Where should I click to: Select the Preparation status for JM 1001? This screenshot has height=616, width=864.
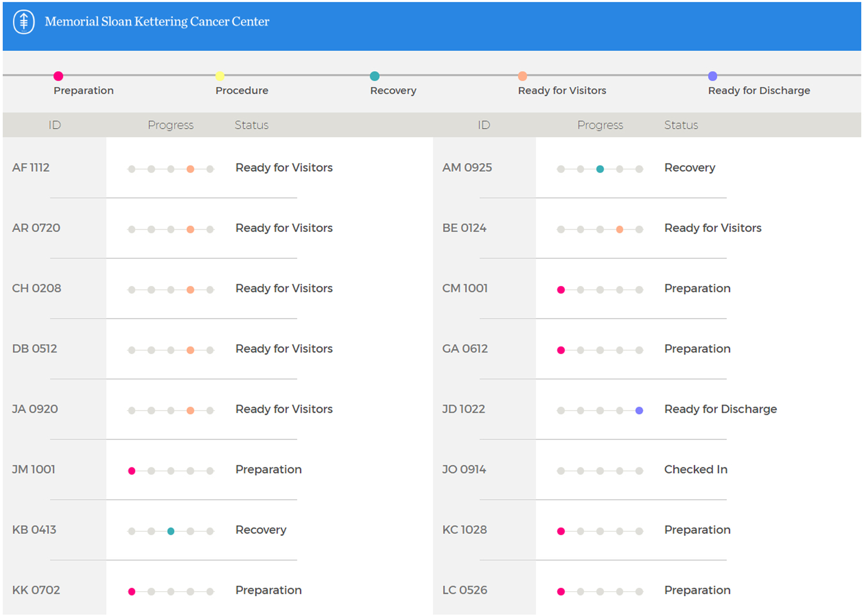pyautogui.click(x=269, y=469)
